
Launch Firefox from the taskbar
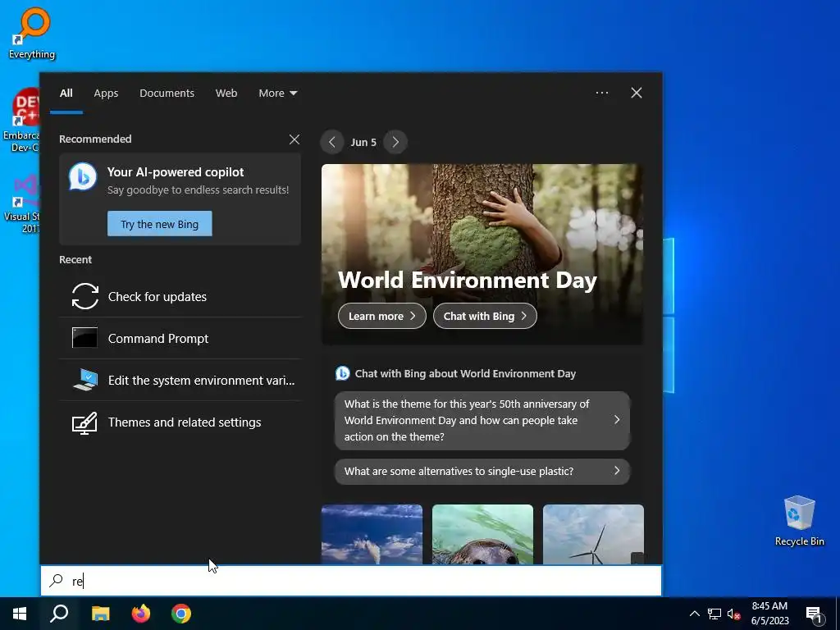coord(141,614)
